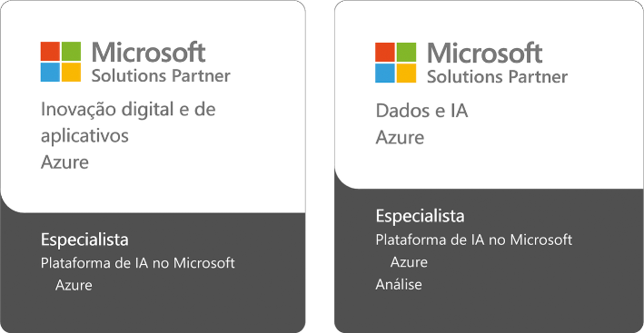Image resolution: width=644 pixels, height=333 pixels.
Task: Click "Especialista" heading on right badge
Action: coord(421,217)
